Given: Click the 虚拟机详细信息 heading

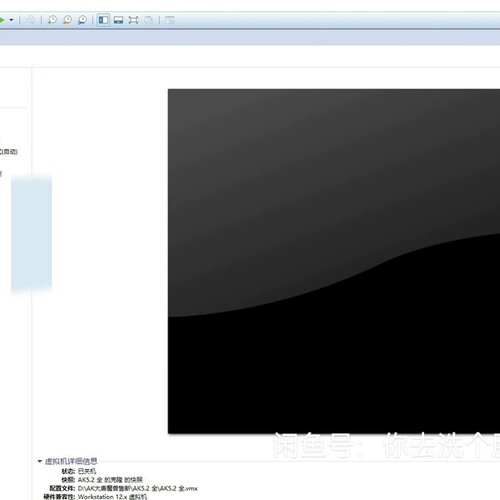Looking at the screenshot, I should click(x=71, y=461).
